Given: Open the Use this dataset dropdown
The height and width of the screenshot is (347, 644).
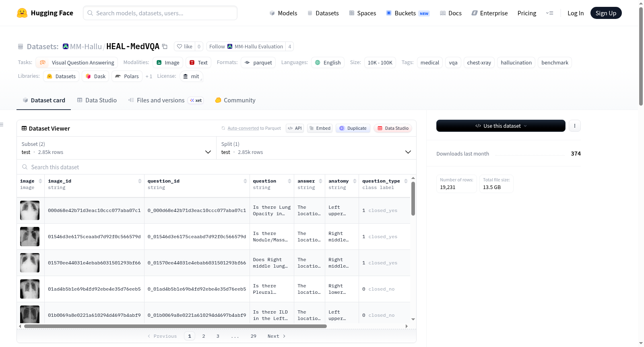Looking at the screenshot, I should coord(501,126).
